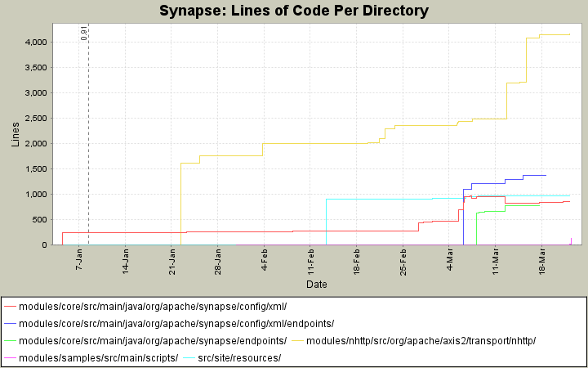588x368 pixels.
Task: Click the 3,000 y-axis tick label
Action: pyautogui.click(x=36, y=92)
